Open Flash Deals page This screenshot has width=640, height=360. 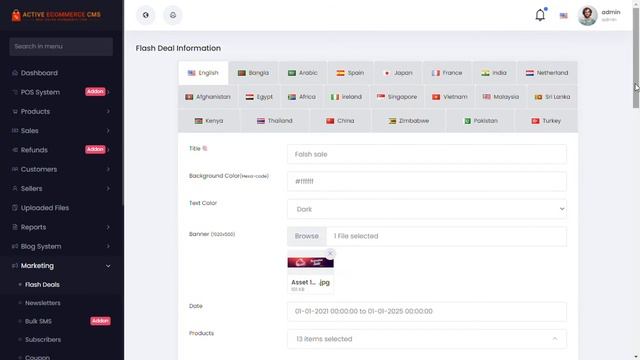[42, 284]
